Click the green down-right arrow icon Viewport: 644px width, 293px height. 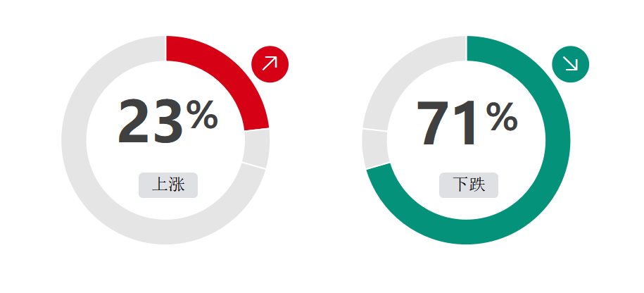[571, 64]
